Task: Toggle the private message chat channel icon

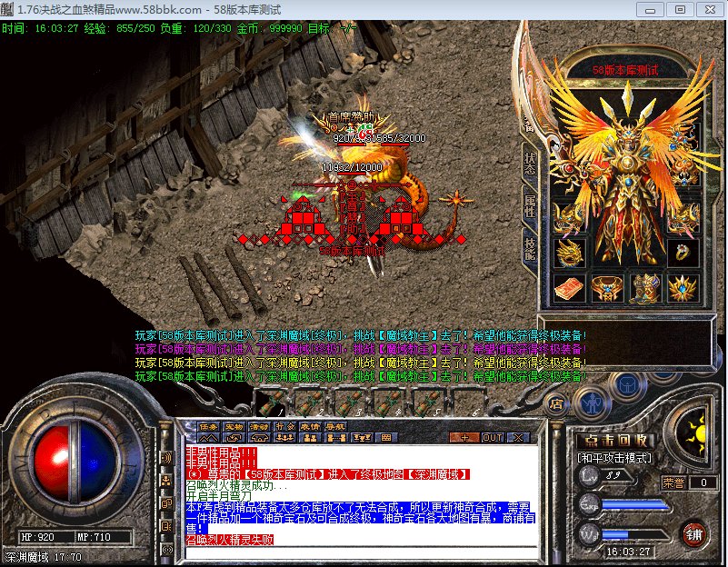Action: (x=166, y=526)
